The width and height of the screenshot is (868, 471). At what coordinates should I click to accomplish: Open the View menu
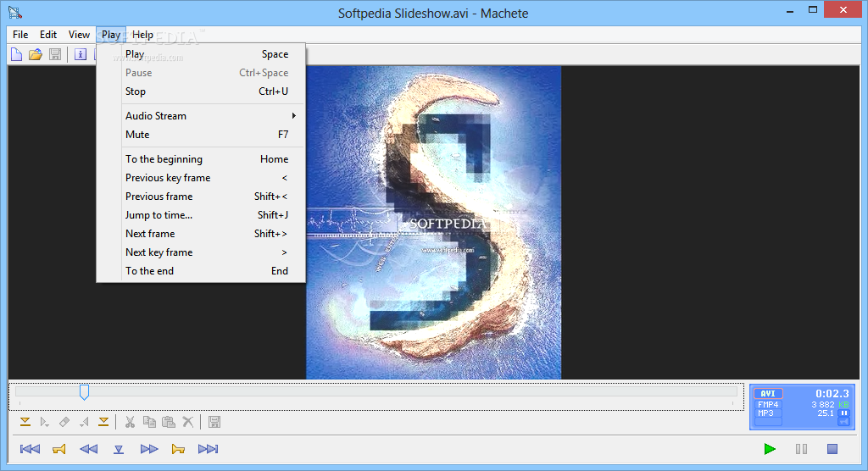[x=79, y=35]
